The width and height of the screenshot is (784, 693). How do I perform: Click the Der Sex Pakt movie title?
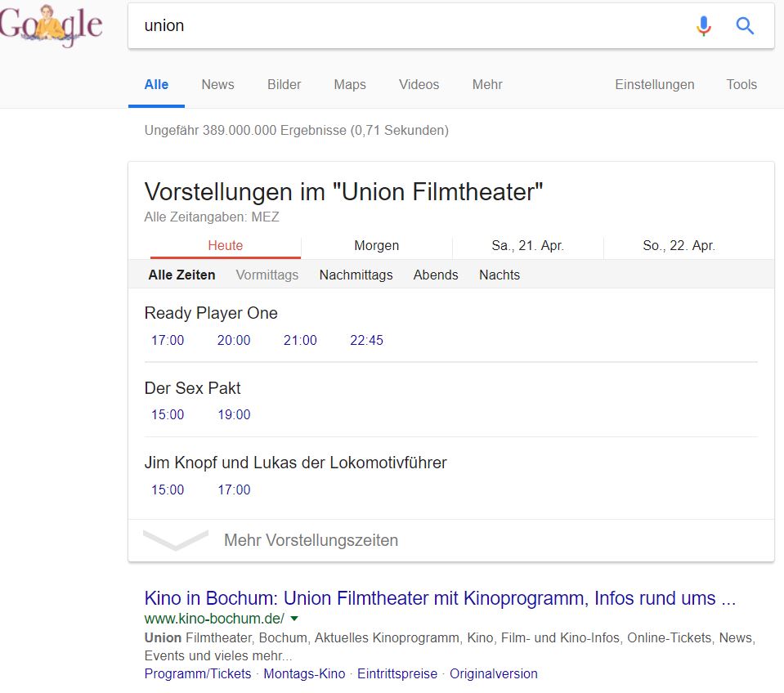click(192, 387)
